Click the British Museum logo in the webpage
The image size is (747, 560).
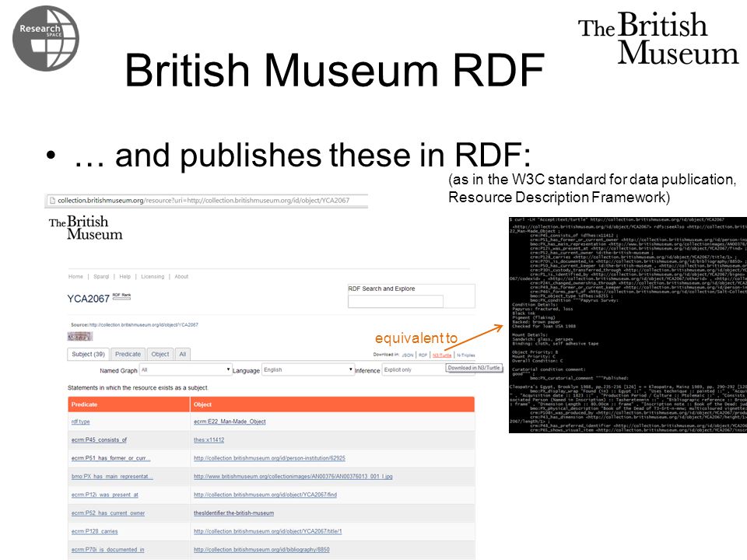coord(86,228)
